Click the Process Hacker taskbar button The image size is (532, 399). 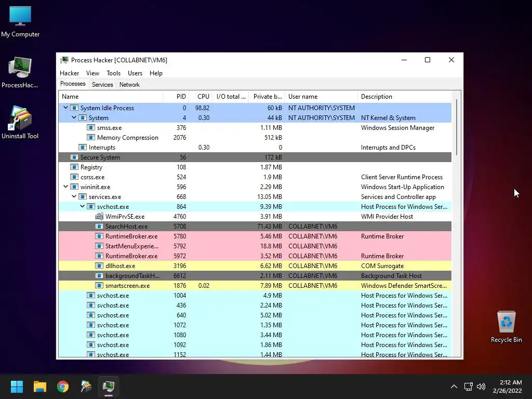pyautogui.click(x=109, y=387)
